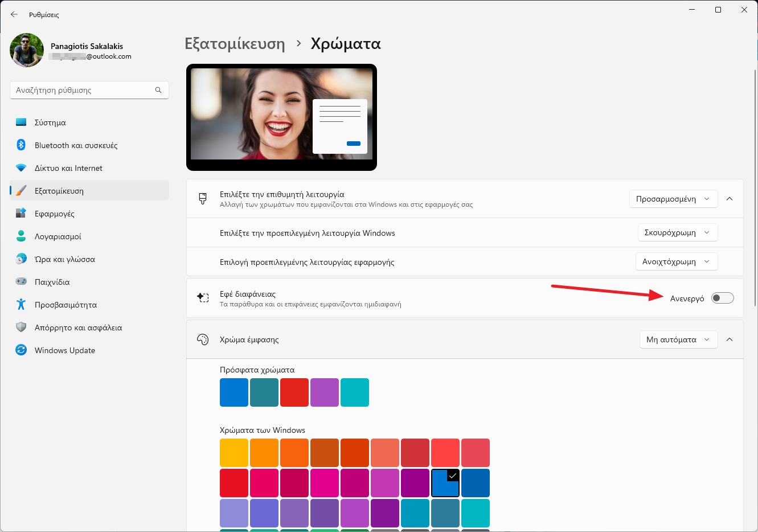Image resolution: width=758 pixels, height=532 pixels.
Task: Open Σύστημα settings via its display icon
Action: [21, 122]
